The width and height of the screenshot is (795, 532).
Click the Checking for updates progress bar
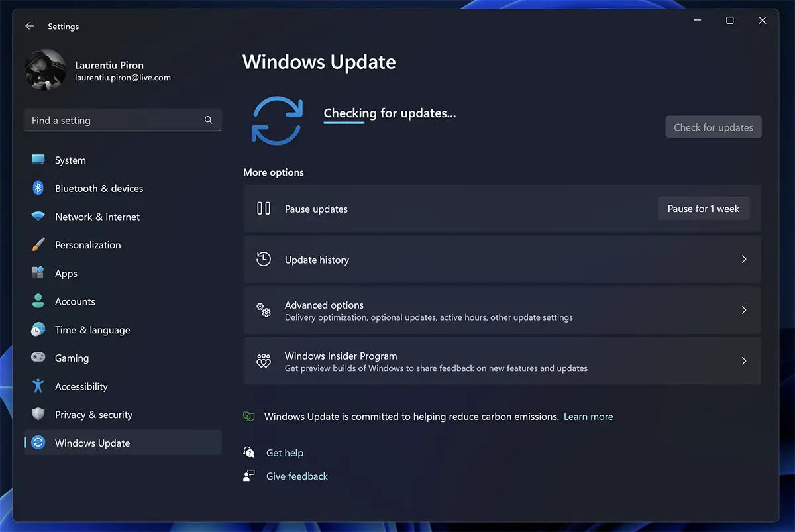coord(344,123)
